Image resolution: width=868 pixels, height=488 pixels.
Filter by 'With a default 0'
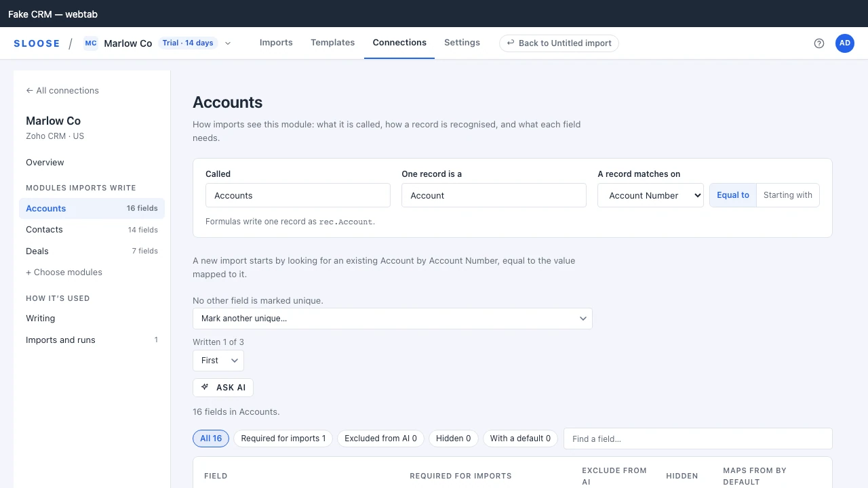point(521,439)
